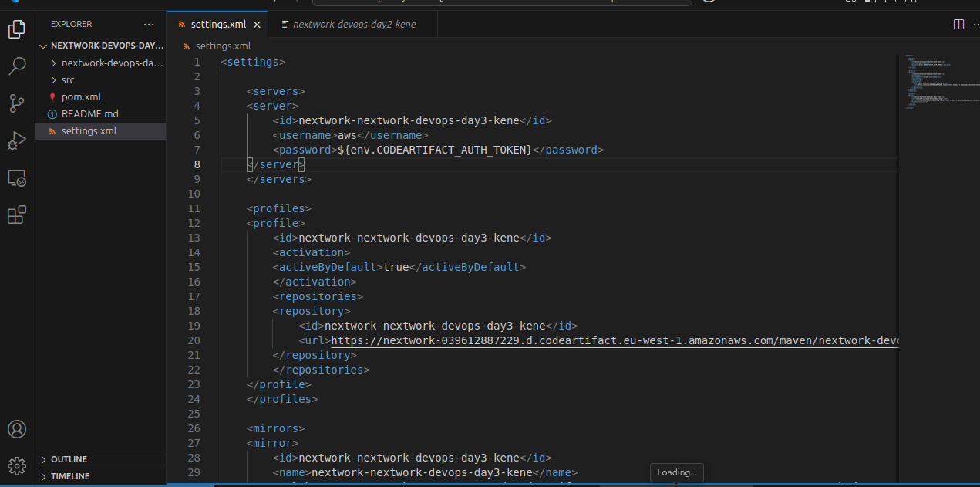Collapse NEXTWORK-DEVOPS-DAY root folder
The height and width of the screenshot is (487, 980).
100,46
